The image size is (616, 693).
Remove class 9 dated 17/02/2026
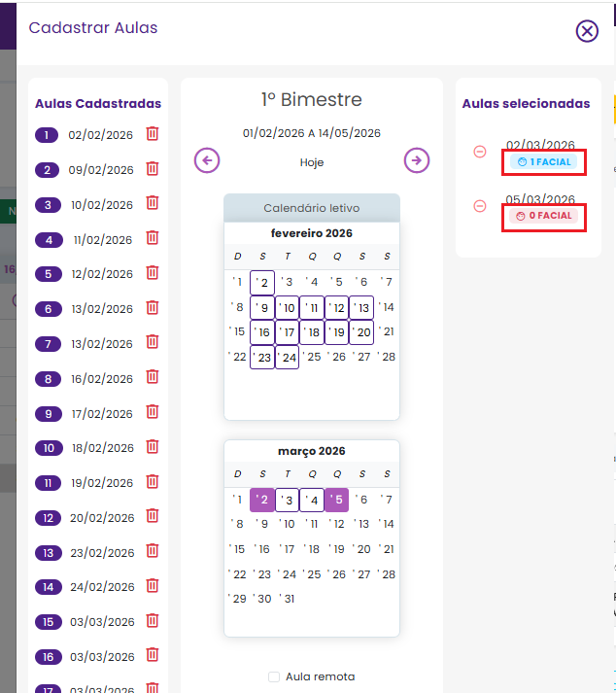[x=153, y=413]
